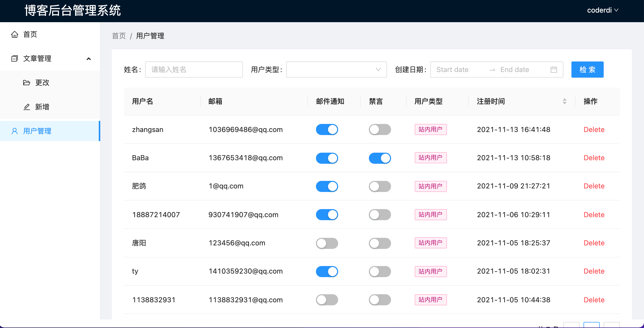Click the swap arrow between Start and End date
The height and width of the screenshot is (328, 644).
[x=492, y=70]
